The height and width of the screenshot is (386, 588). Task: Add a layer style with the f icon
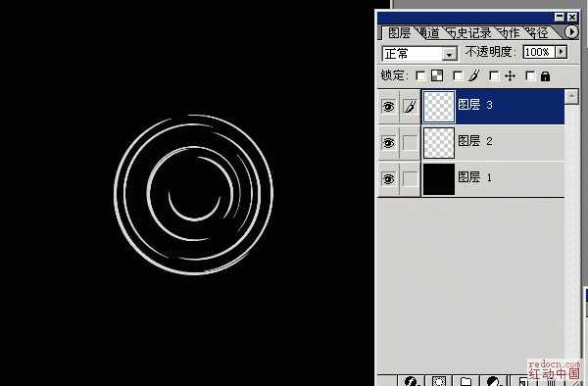click(412, 381)
